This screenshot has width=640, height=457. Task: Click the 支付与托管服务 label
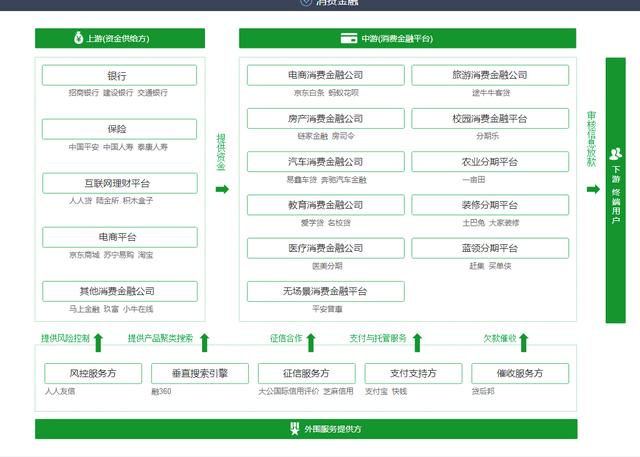tap(378, 338)
